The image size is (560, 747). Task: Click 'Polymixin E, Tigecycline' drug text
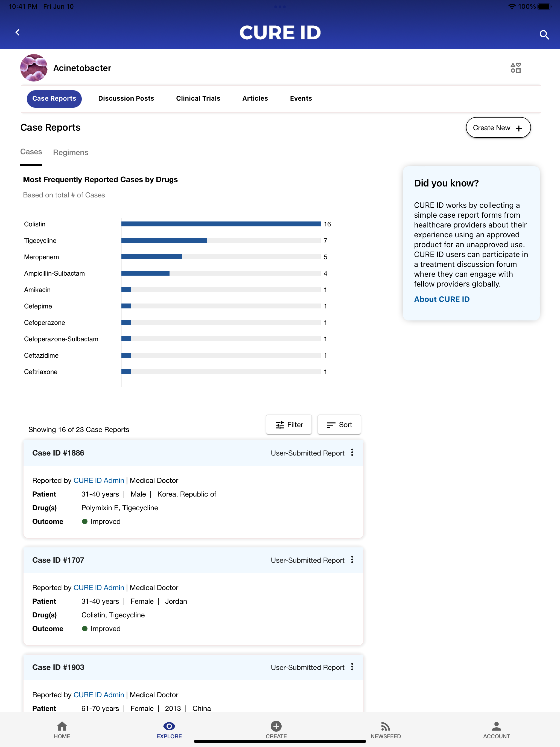119,507
